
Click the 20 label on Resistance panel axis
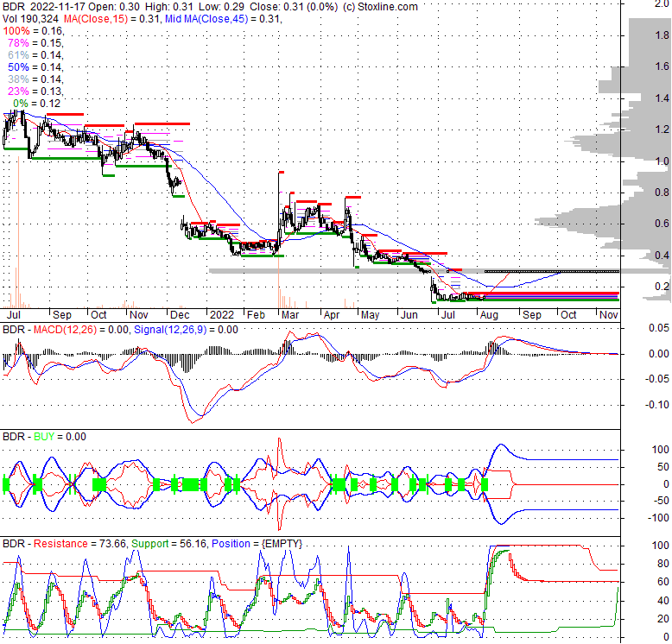pos(663,619)
